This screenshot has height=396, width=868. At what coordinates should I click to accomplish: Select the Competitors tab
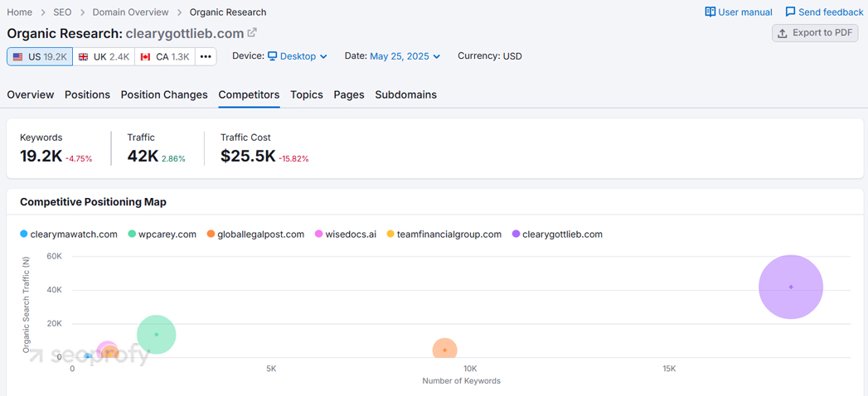click(249, 94)
